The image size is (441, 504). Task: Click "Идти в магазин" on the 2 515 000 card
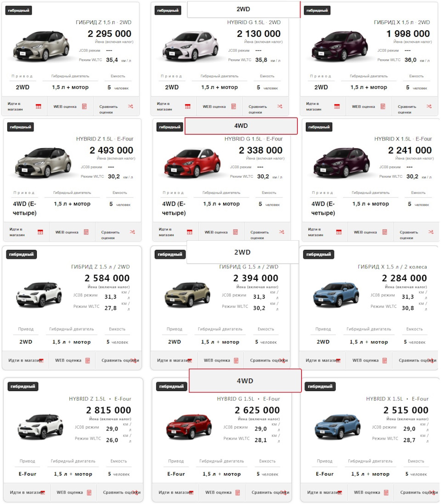coord(324,493)
